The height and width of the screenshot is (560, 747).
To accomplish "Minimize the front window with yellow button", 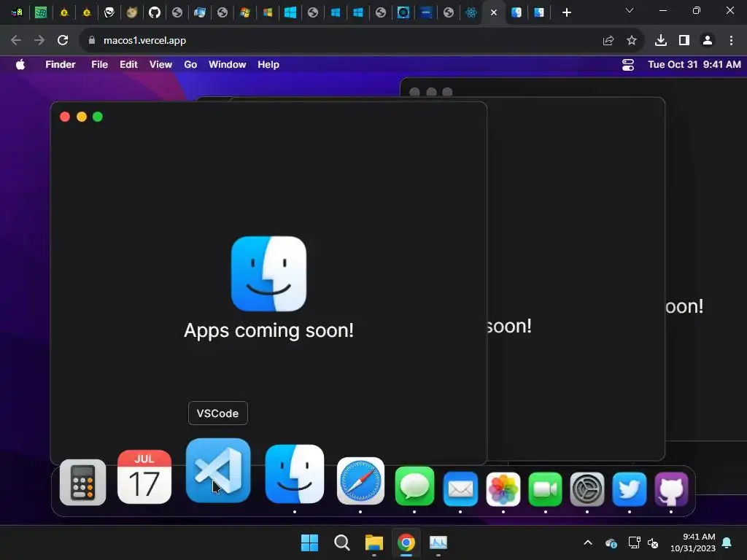I will [x=82, y=117].
